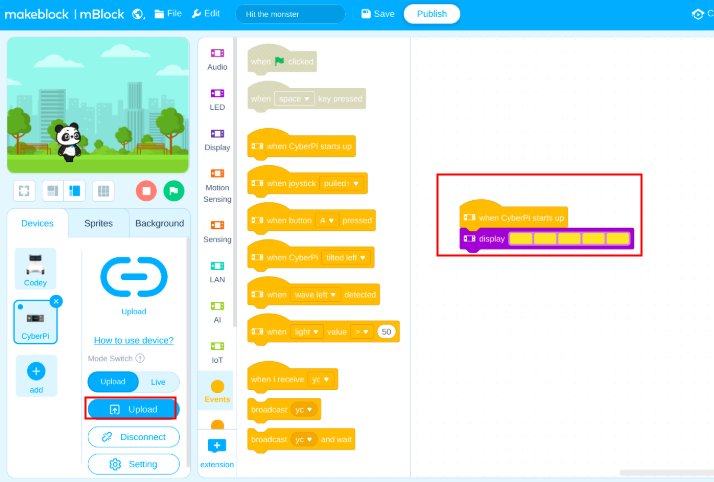This screenshot has width=714, height=482.
Task: Remove the CyberPi device with X
Action: tap(56, 301)
